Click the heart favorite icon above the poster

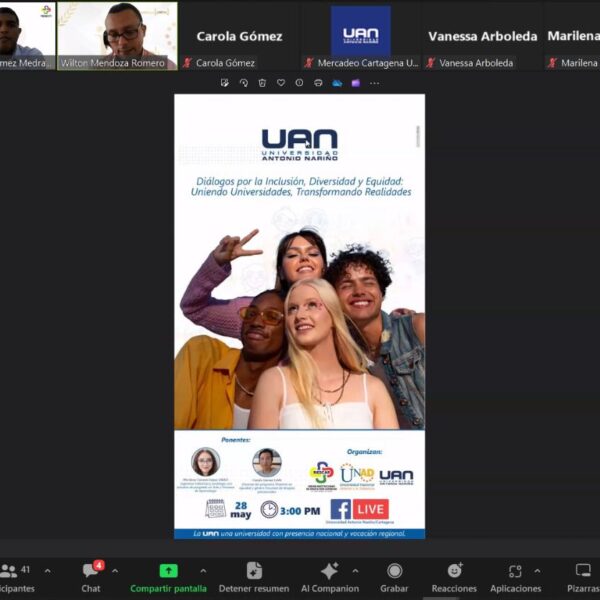tap(281, 83)
